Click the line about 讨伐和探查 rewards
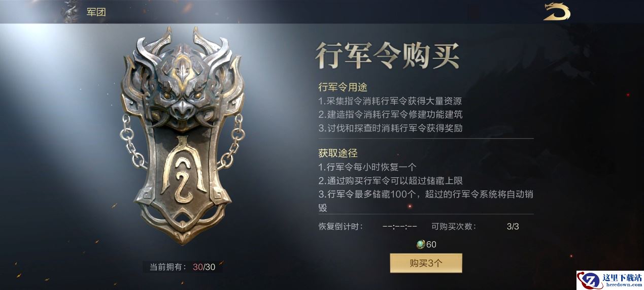Screen dimensions: 644x290 point(390,128)
